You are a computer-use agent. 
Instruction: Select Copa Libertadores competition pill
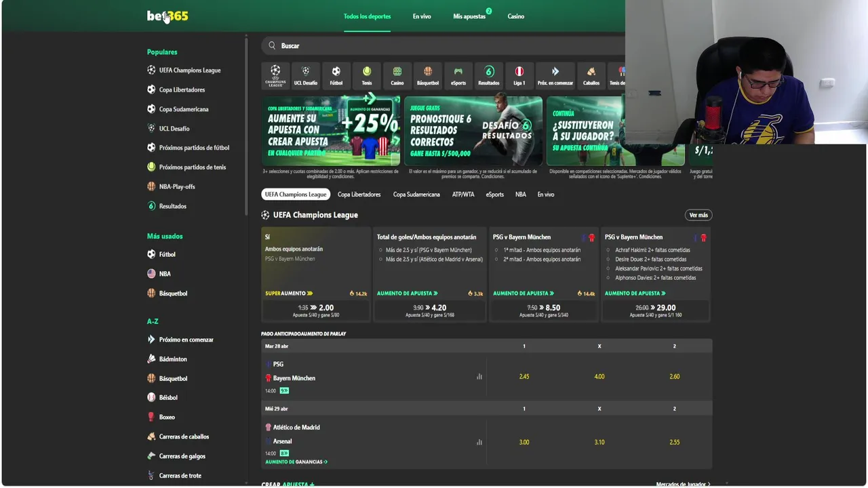pos(359,195)
